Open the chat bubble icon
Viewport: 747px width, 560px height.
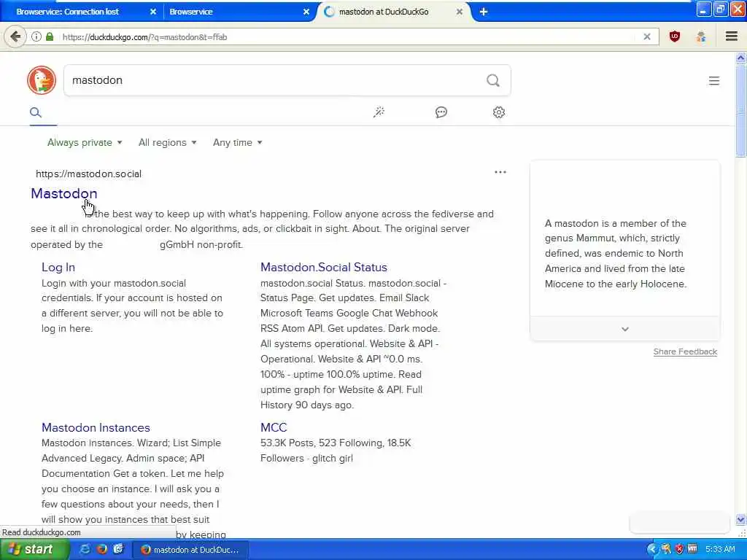click(x=441, y=112)
